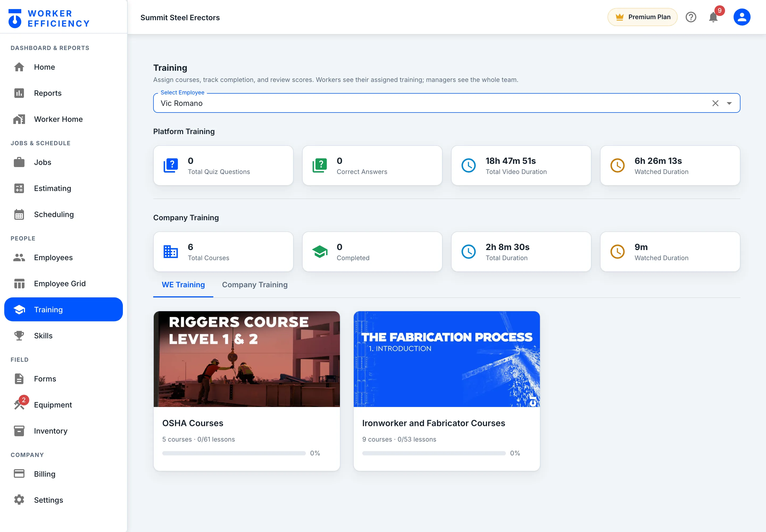Click the Ironworker courses progress bar
The height and width of the screenshot is (532, 766).
(x=434, y=453)
